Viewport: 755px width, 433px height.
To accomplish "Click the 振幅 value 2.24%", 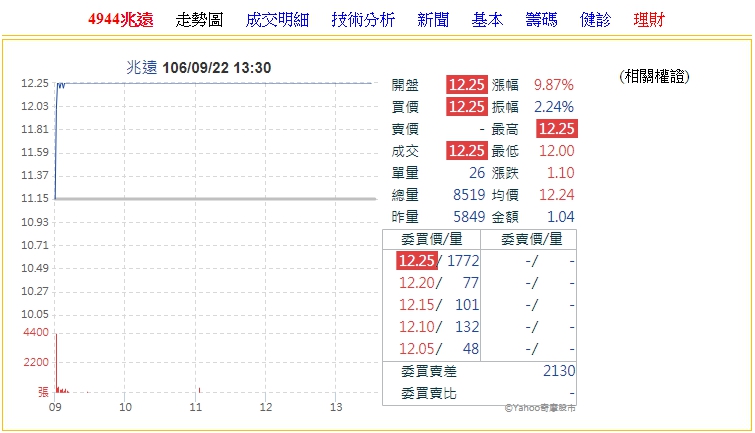I will [554, 106].
